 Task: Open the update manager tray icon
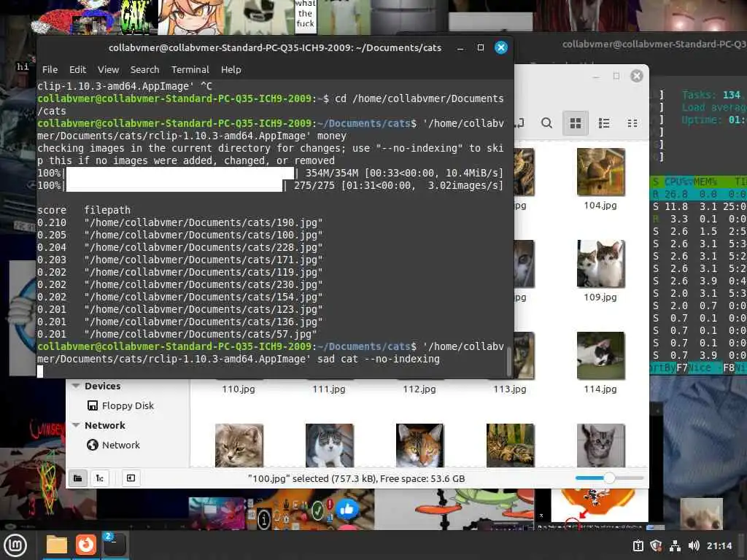pyautogui.click(x=638, y=546)
